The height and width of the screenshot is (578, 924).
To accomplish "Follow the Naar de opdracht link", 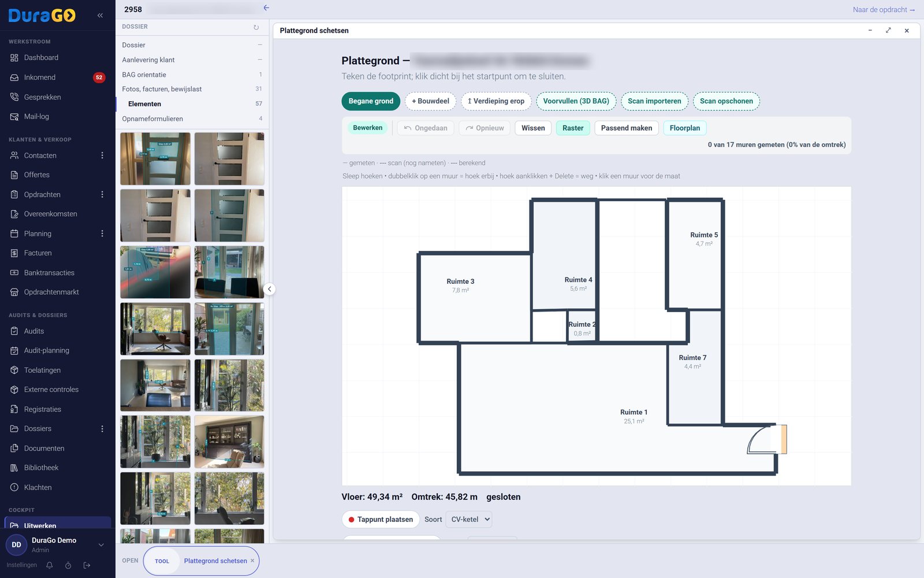I will point(884,10).
